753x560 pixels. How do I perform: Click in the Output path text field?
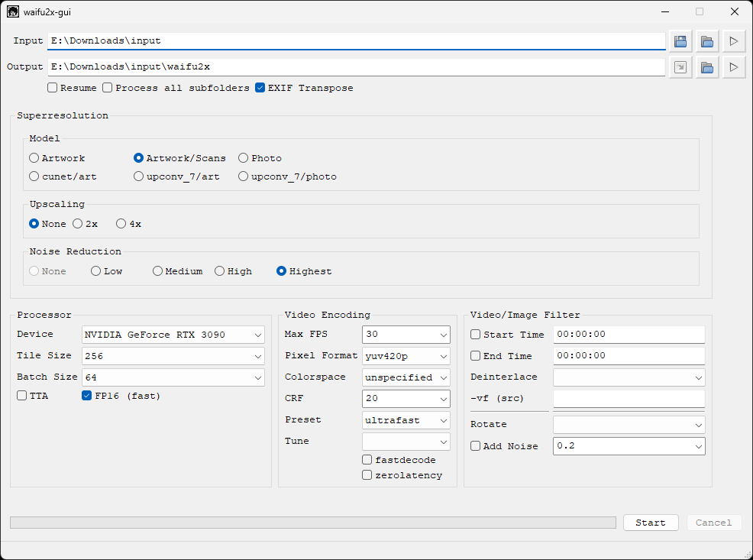coord(356,67)
